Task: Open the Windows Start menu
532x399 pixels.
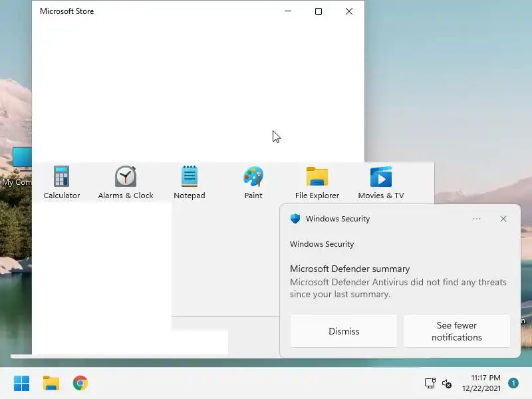Action: pyautogui.click(x=22, y=384)
